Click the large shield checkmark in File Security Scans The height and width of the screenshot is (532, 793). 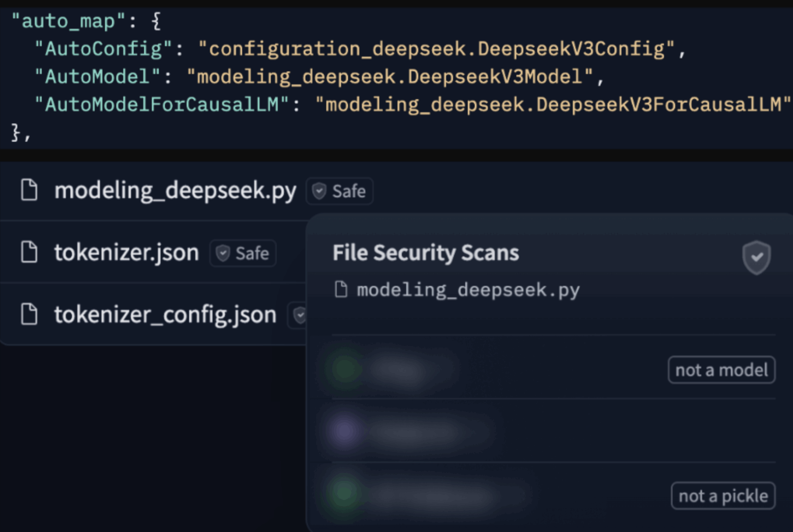point(756,258)
